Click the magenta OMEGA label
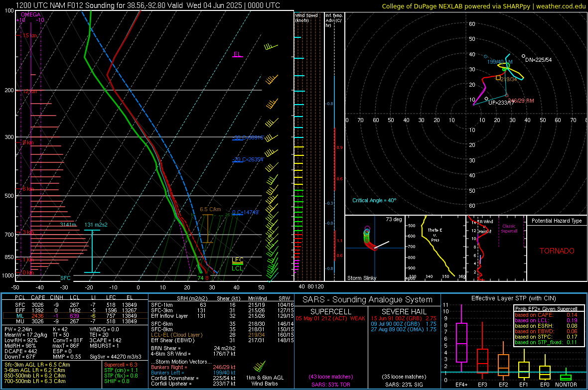 point(31,14)
